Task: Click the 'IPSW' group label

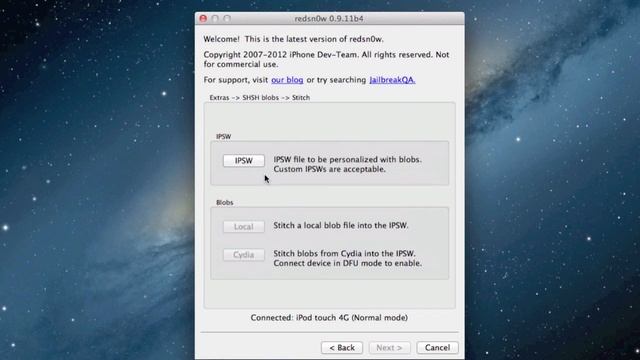Action: [x=224, y=136]
